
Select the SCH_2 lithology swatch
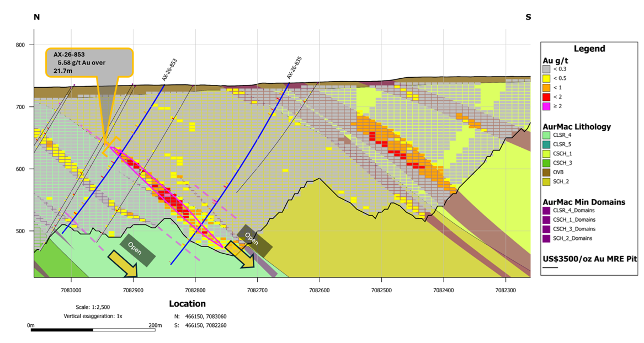point(546,181)
